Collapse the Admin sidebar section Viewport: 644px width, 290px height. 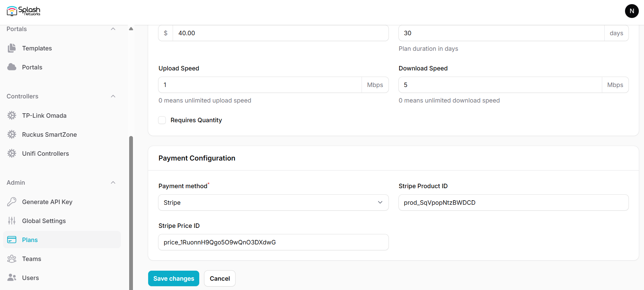pyautogui.click(x=113, y=183)
